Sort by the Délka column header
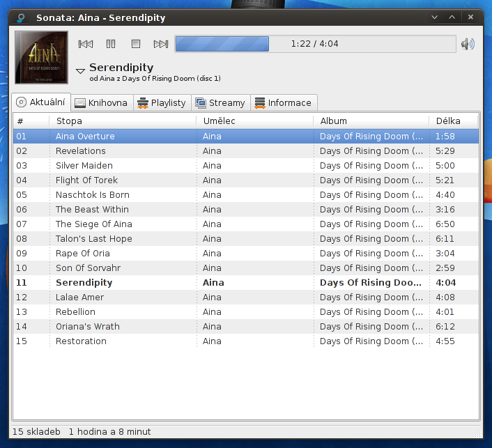 point(454,121)
